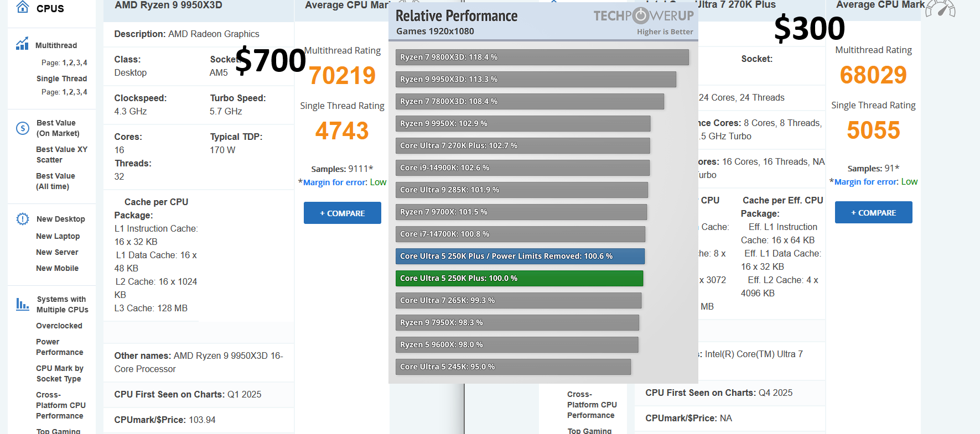980x434 pixels.
Task: Click the TechPowerUp logo in the chart header
Action: pyautogui.click(x=644, y=15)
